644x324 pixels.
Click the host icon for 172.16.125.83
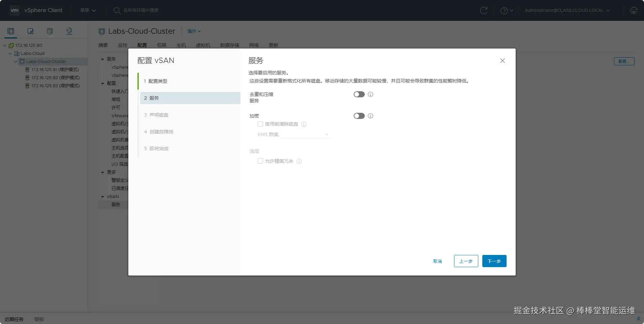click(x=28, y=86)
